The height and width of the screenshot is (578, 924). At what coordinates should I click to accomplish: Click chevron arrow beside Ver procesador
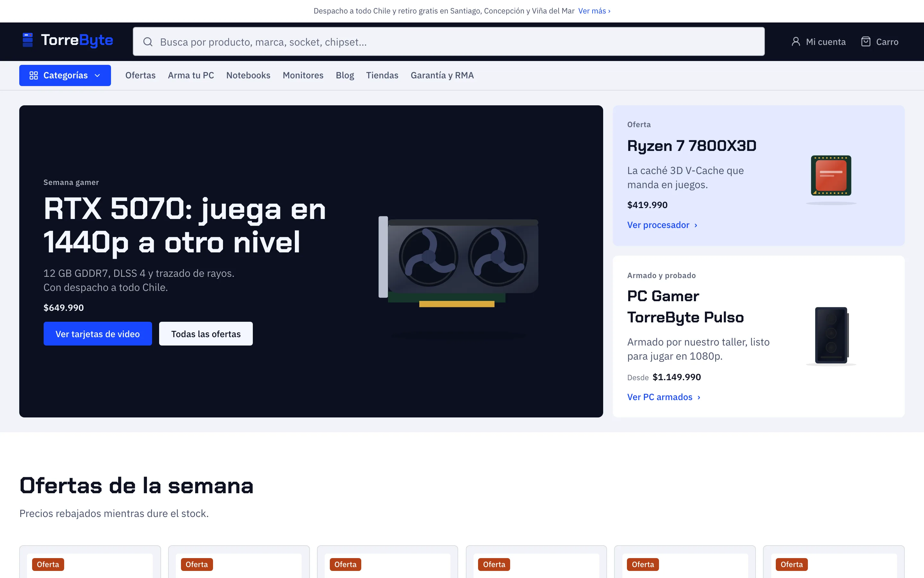(x=696, y=225)
